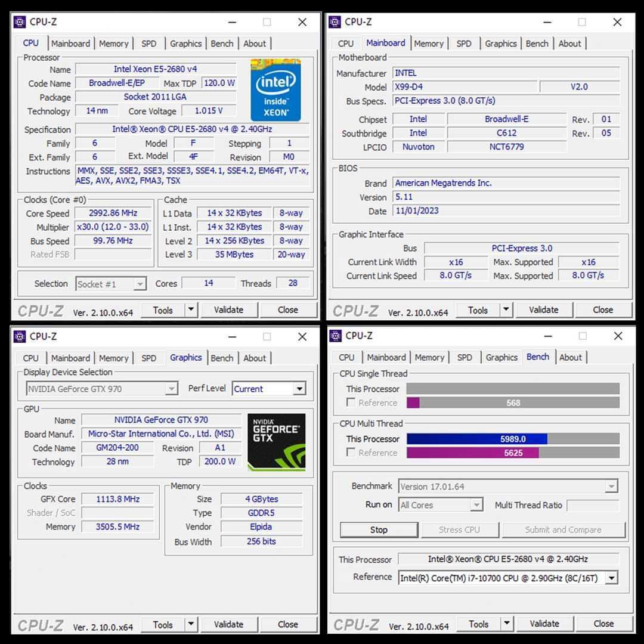Screen dimensions: 644x644
Task: Close the Bench window with X
Action: click(618, 336)
